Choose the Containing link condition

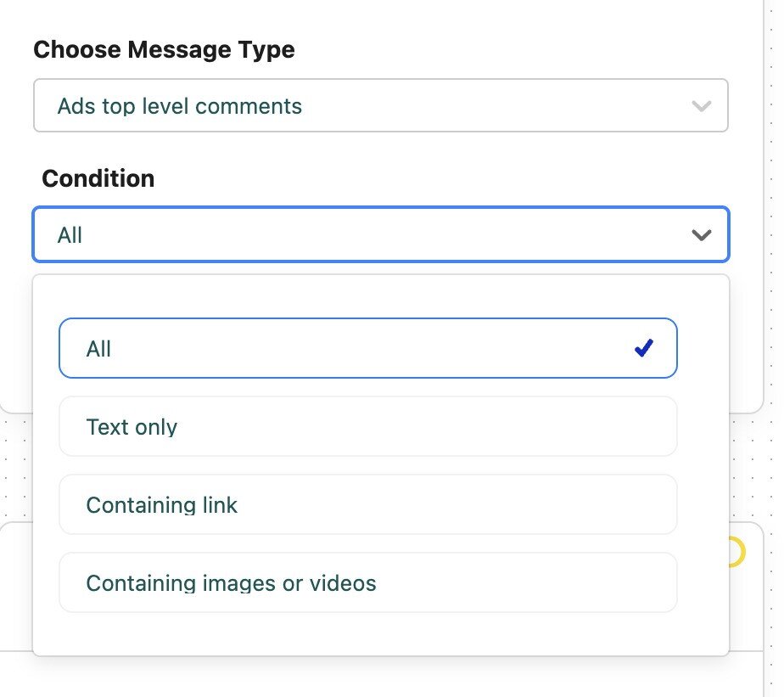(x=367, y=504)
